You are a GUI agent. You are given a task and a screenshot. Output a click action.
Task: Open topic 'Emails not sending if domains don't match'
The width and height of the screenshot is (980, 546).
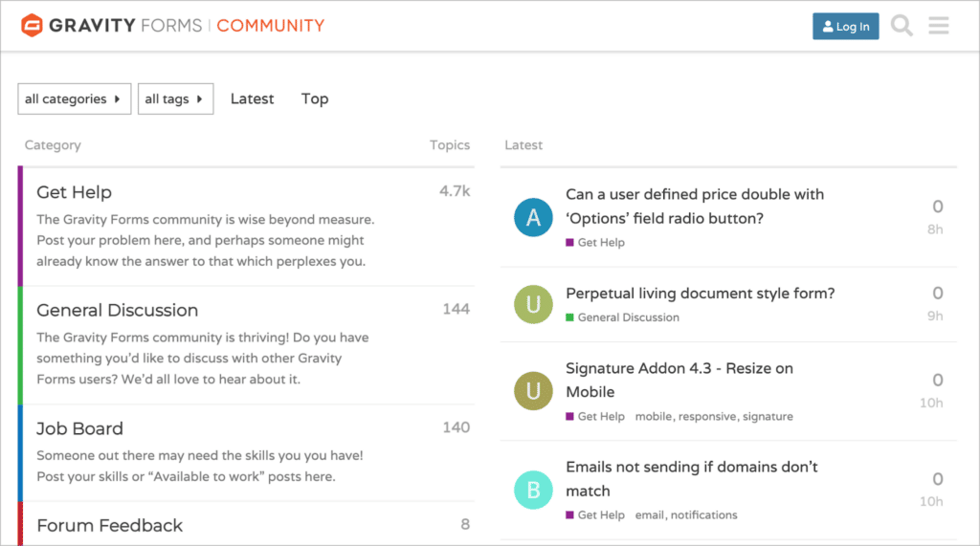click(692, 478)
